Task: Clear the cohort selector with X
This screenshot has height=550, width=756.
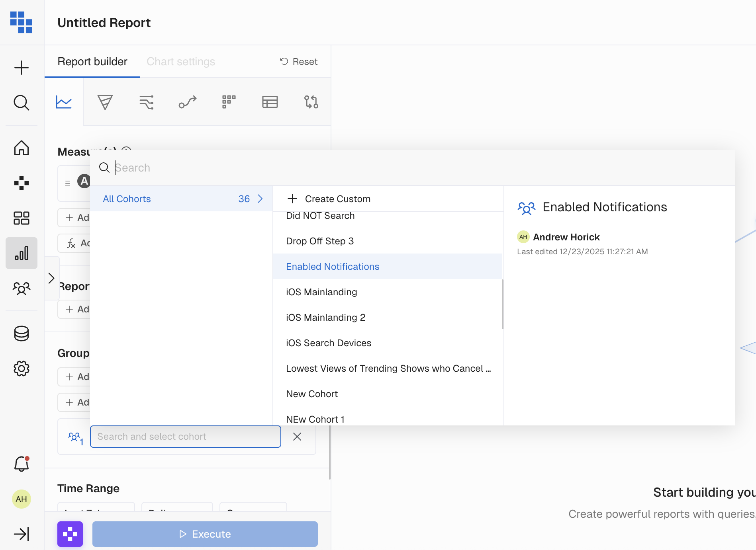Action: [x=297, y=437]
